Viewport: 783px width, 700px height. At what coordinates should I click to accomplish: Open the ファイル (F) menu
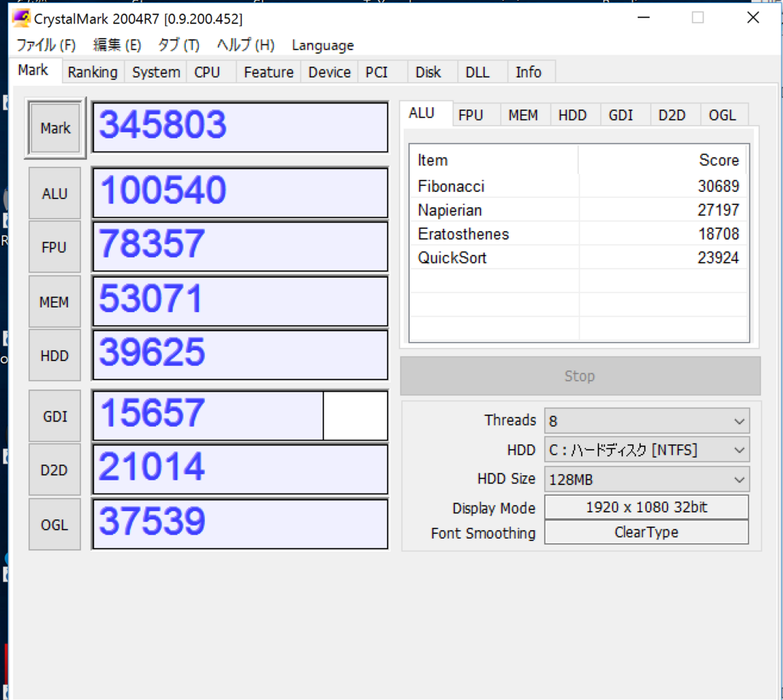46,45
